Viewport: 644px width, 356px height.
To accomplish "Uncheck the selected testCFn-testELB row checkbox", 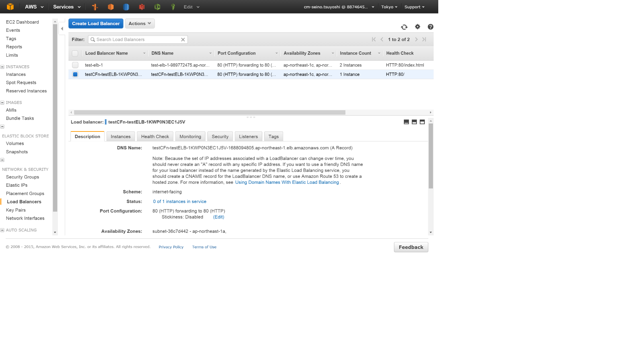I will (75, 74).
